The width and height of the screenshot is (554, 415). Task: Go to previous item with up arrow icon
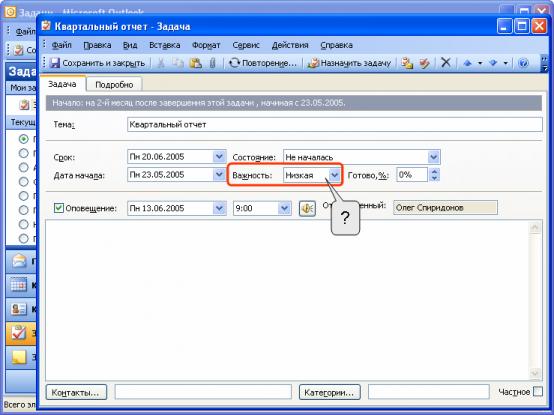pos(467,63)
